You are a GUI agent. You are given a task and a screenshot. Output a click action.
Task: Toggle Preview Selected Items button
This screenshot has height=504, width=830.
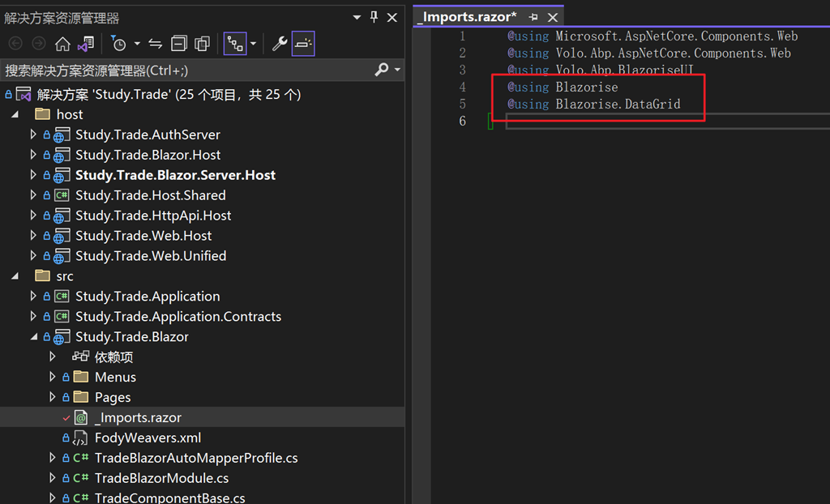click(x=303, y=44)
